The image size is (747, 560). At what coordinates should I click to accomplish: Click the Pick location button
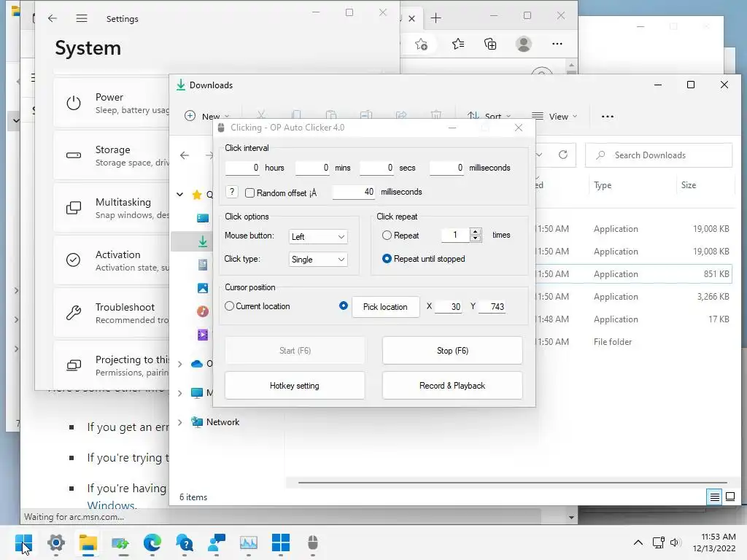[x=385, y=307]
